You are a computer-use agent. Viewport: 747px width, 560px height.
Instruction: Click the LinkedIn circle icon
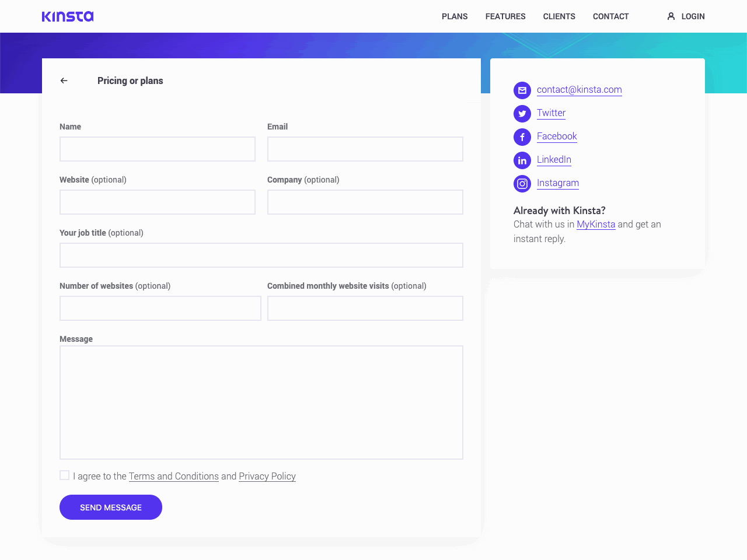coord(522,160)
